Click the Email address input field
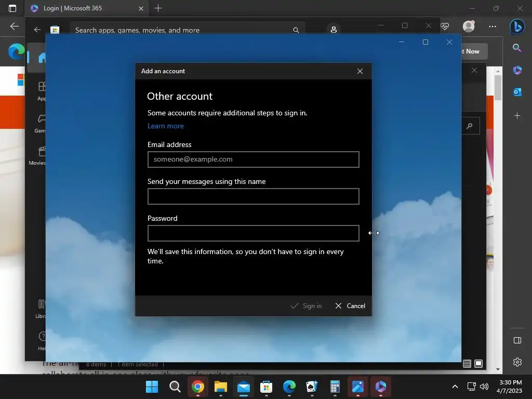This screenshot has width=532, height=399. click(x=253, y=159)
